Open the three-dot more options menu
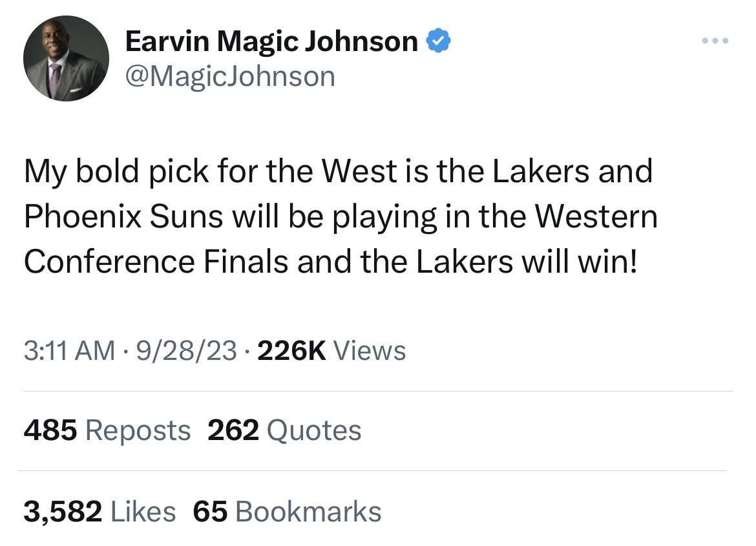This screenshot has height=546, width=756. coord(715,41)
